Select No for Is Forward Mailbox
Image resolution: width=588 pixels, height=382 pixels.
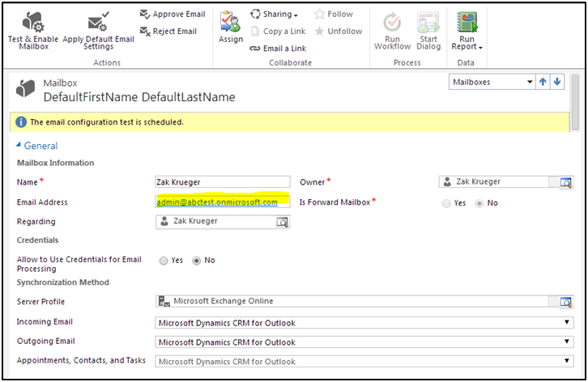pyautogui.click(x=479, y=203)
